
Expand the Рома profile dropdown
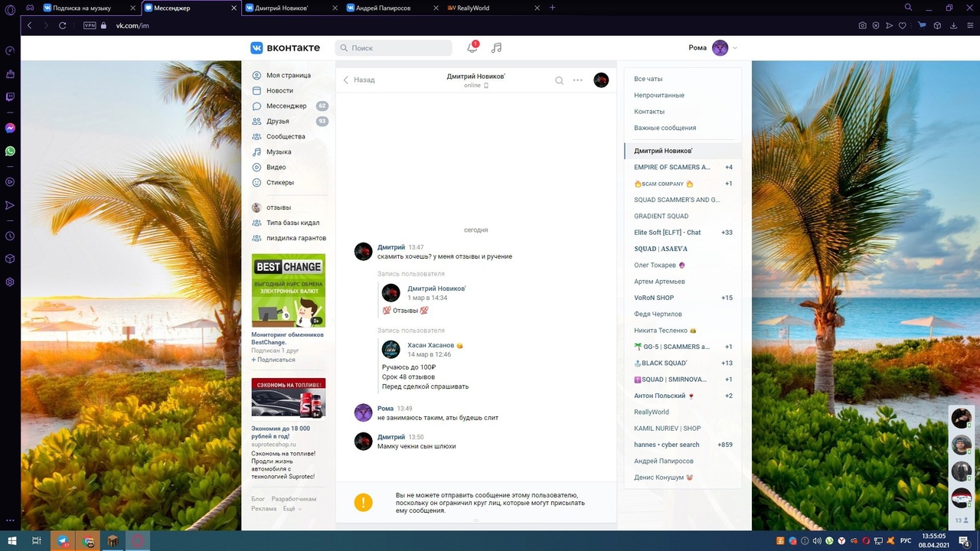tap(735, 48)
